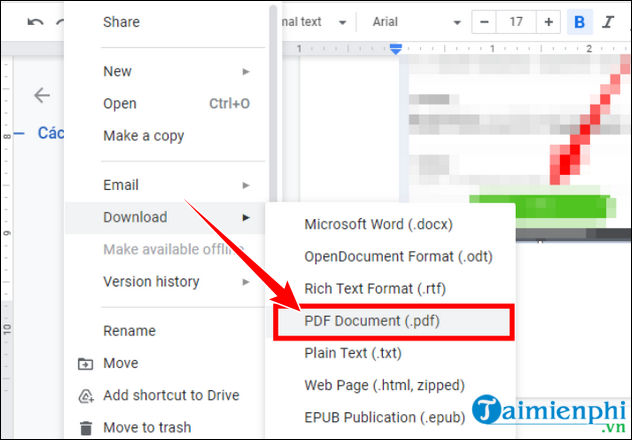Open Version history submenu
The width and height of the screenshot is (632, 440).
(x=165, y=282)
